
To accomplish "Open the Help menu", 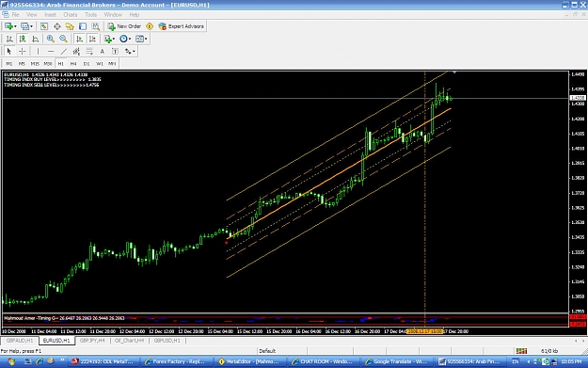I will click(x=135, y=15).
